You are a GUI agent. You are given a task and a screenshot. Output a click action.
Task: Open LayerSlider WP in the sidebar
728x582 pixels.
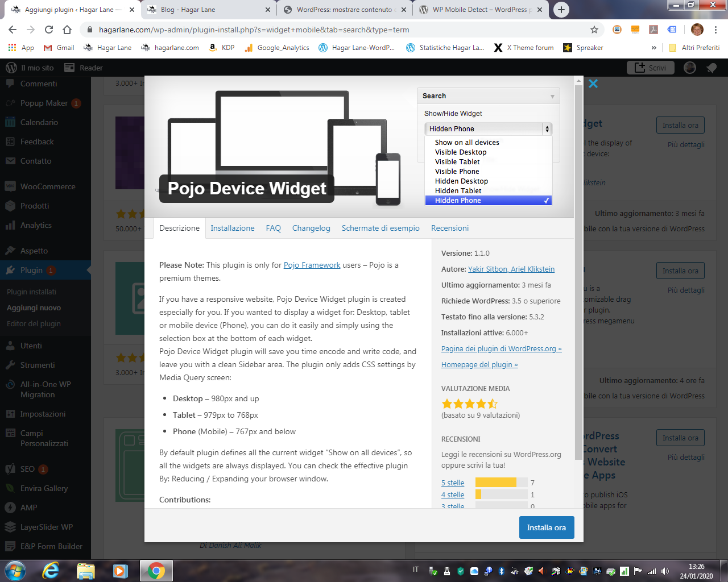pos(45,527)
